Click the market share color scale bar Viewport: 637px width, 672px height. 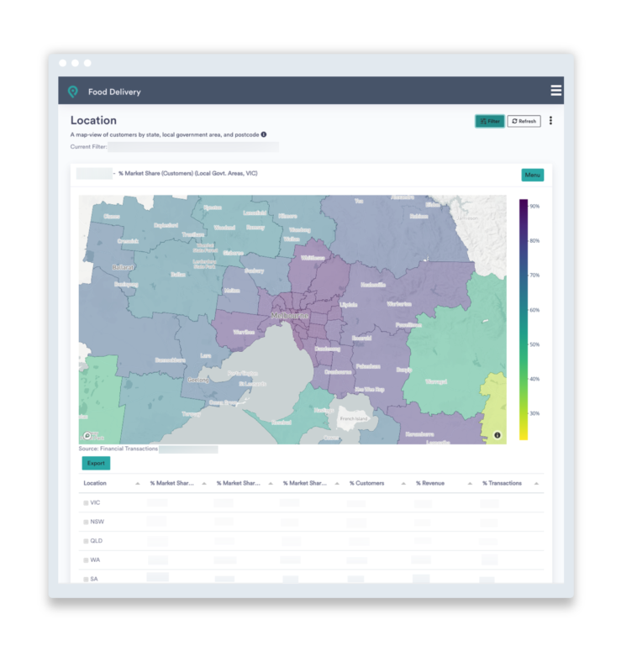(523, 319)
